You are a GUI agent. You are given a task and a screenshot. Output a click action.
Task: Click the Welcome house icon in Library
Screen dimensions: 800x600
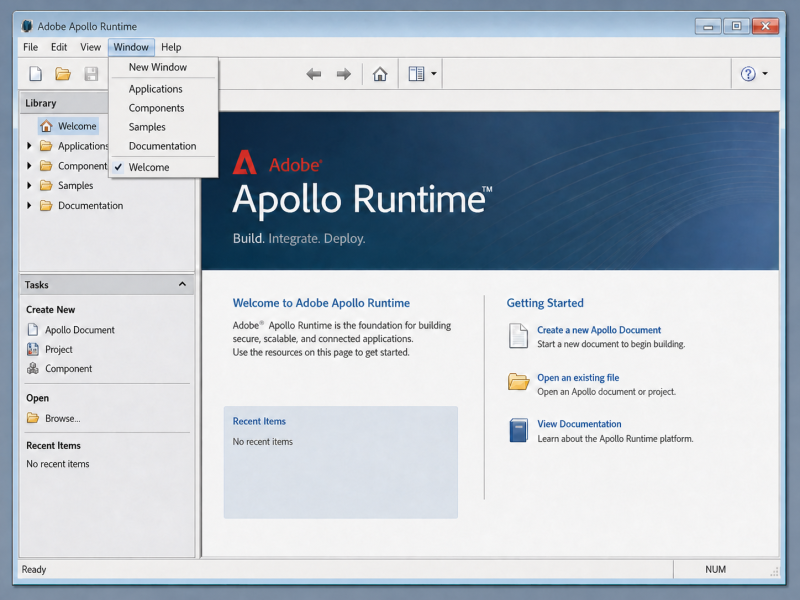click(46, 126)
